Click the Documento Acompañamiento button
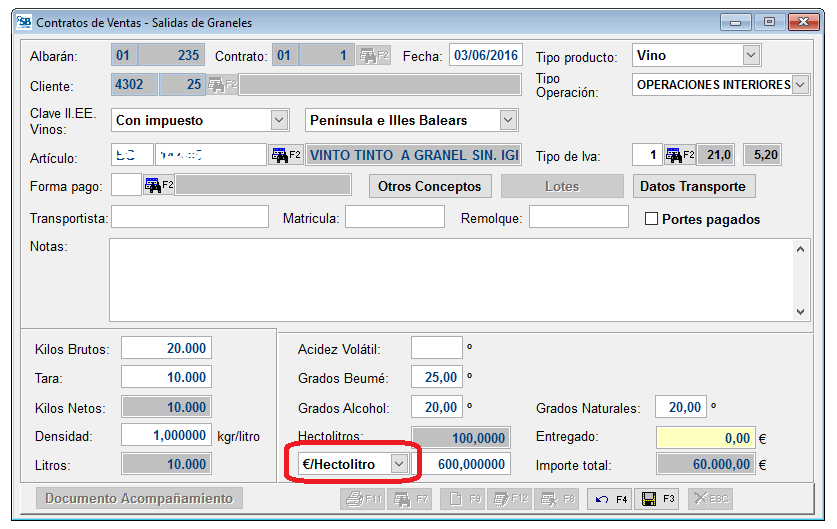Viewport: 837px width, 529px height. click(139, 499)
